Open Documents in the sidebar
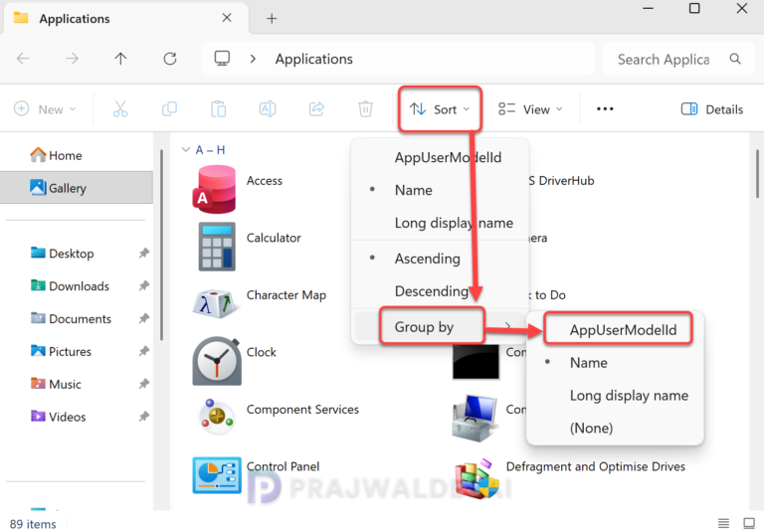 pyautogui.click(x=72, y=318)
